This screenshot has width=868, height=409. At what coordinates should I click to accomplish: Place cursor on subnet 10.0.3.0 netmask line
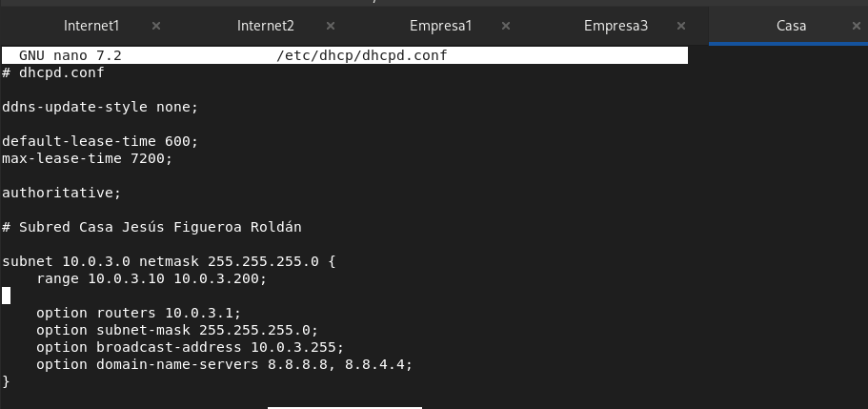pyautogui.click(x=169, y=261)
